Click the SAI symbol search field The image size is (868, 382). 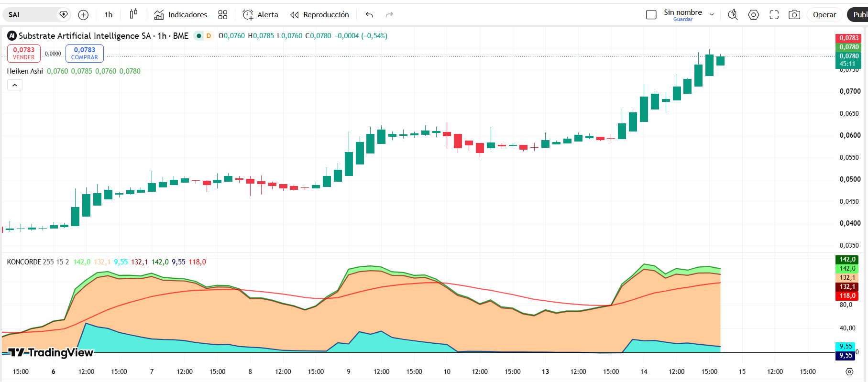(x=32, y=15)
